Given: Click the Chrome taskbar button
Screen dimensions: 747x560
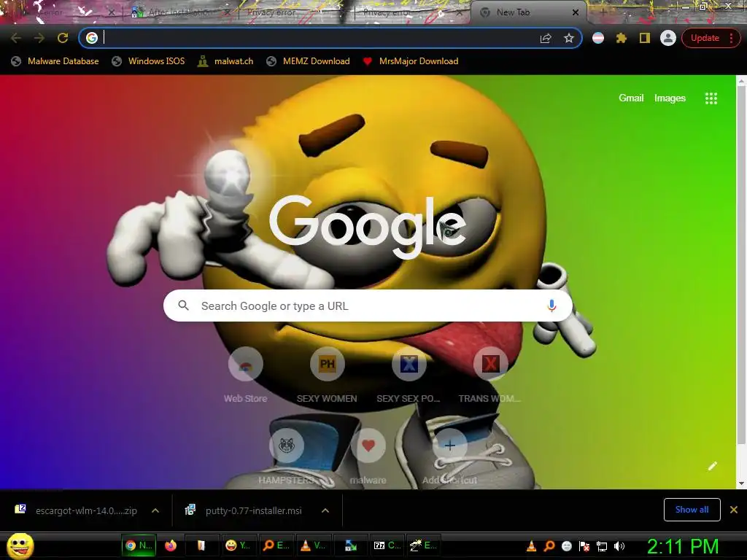Looking at the screenshot, I should 139,545.
